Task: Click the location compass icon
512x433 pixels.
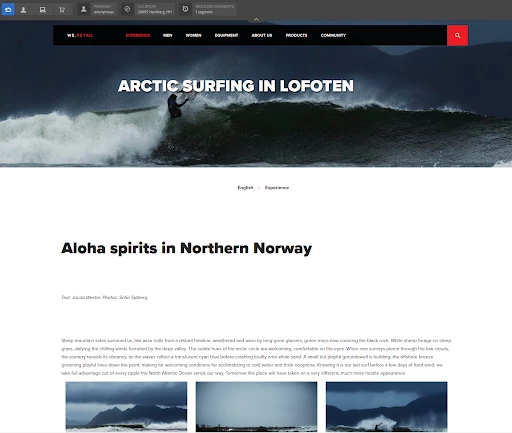Action: [x=127, y=9]
